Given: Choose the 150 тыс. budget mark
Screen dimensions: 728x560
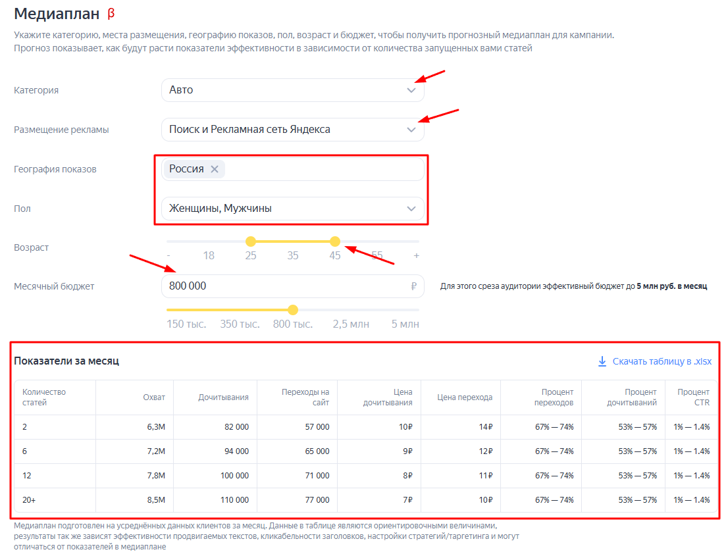Looking at the screenshot, I should pos(186,324).
